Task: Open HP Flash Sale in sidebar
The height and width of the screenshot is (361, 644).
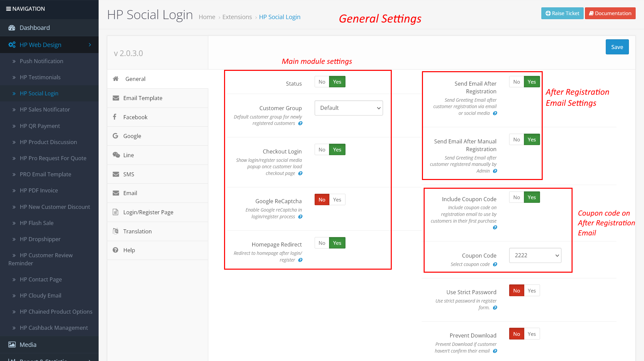Action: pos(37,223)
